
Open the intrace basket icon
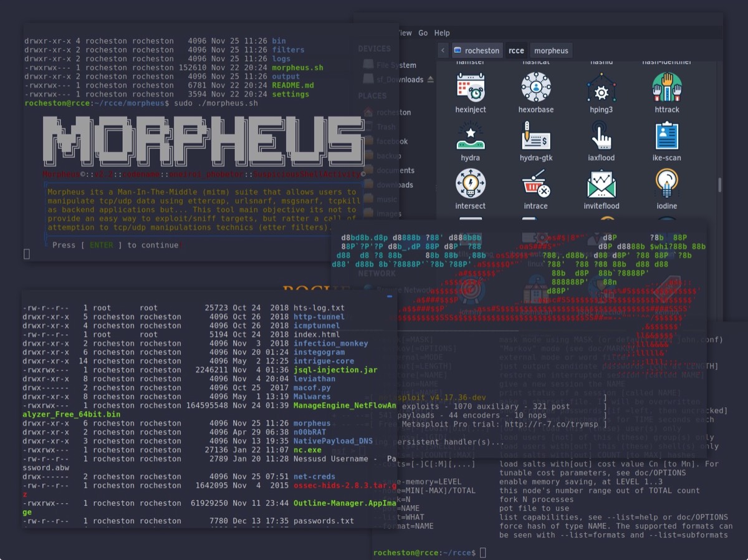click(535, 184)
